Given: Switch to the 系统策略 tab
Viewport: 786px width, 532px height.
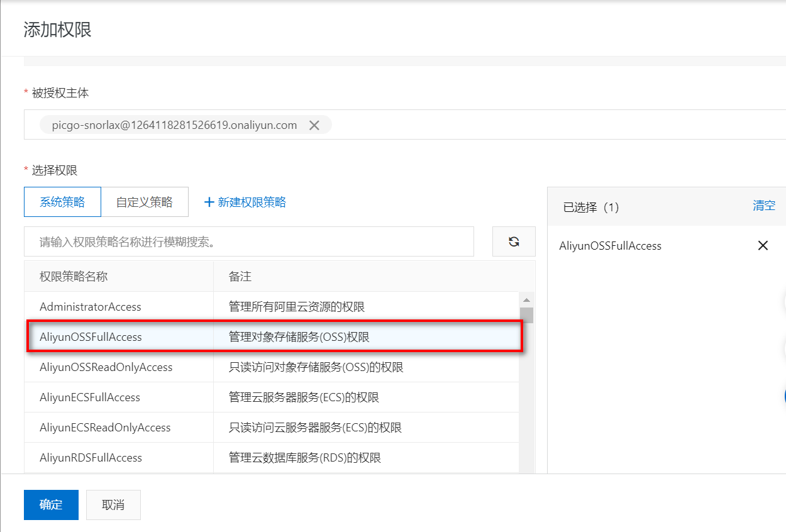Looking at the screenshot, I should pos(62,202).
